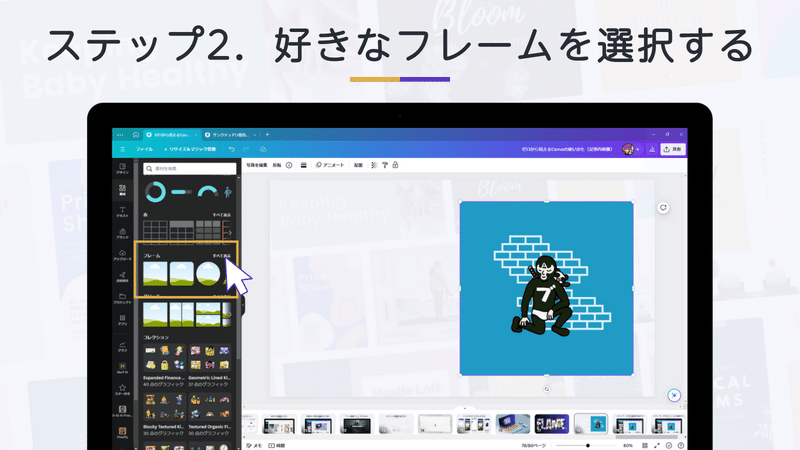Open the 描画 draw sidebar tool

(122, 277)
